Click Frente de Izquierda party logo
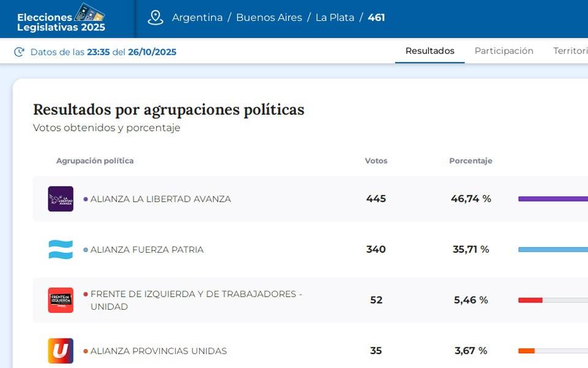The height and width of the screenshot is (368, 588). 61,300
